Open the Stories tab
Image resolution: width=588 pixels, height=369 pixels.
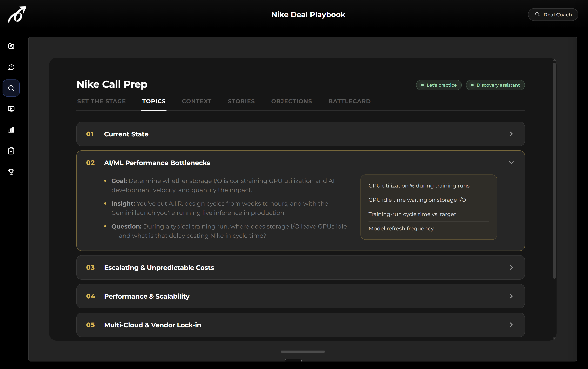(x=241, y=101)
